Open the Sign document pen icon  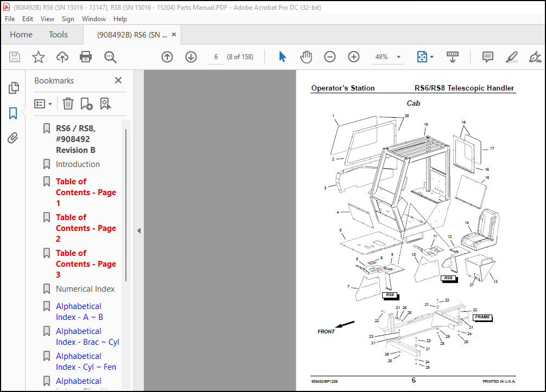(x=535, y=57)
